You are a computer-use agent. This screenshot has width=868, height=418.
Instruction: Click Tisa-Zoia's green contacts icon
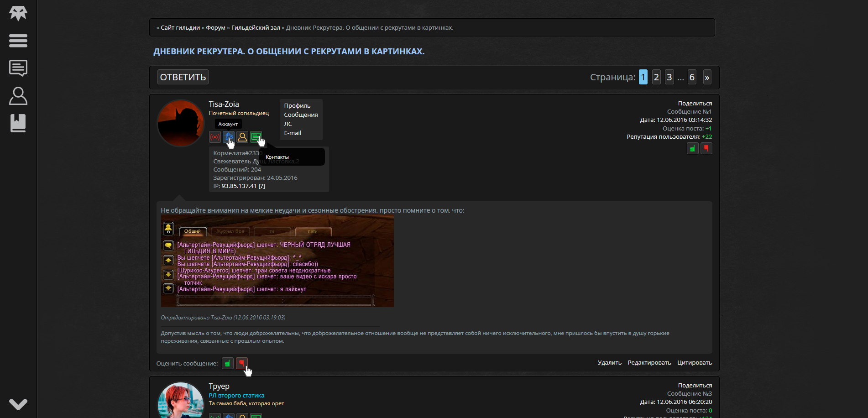click(x=256, y=137)
